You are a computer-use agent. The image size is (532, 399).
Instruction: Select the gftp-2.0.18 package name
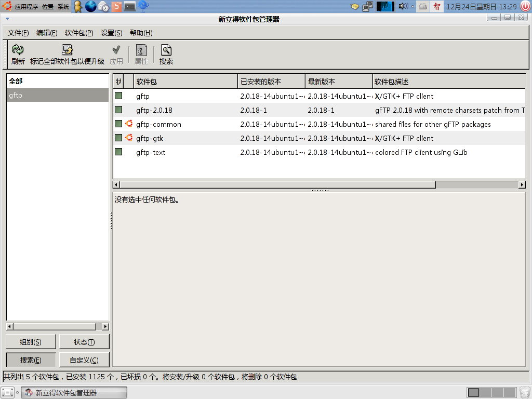pos(154,110)
